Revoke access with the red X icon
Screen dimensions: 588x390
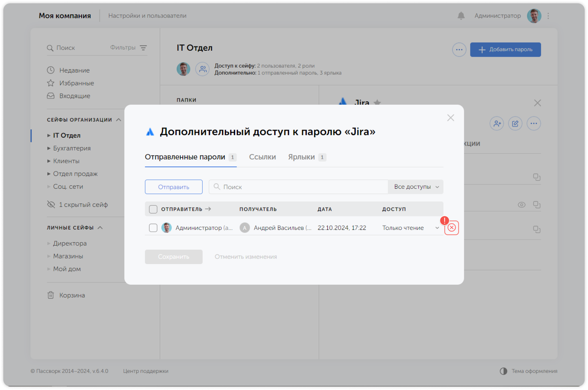(452, 228)
